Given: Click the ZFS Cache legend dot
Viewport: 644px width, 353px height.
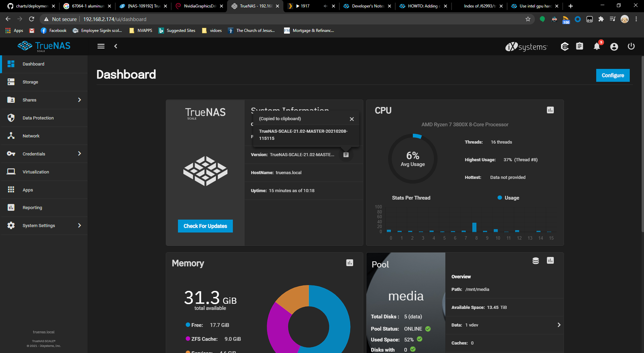Looking at the screenshot, I should point(188,339).
